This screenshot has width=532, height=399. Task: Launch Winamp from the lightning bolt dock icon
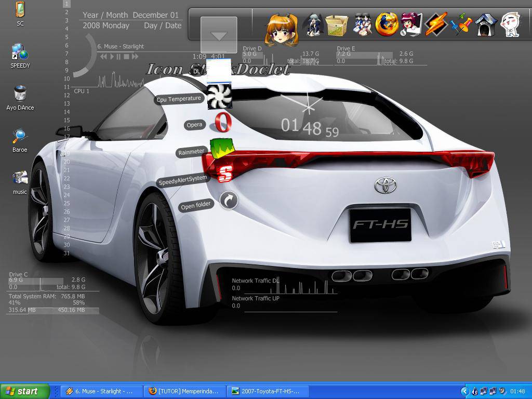point(436,24)
